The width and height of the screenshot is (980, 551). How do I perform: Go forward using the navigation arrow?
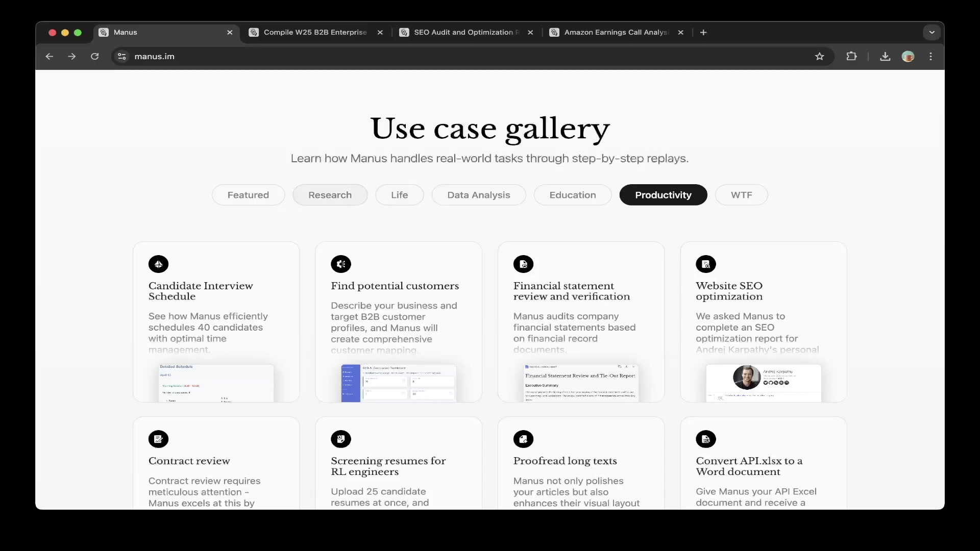click(x=72, y=56)
